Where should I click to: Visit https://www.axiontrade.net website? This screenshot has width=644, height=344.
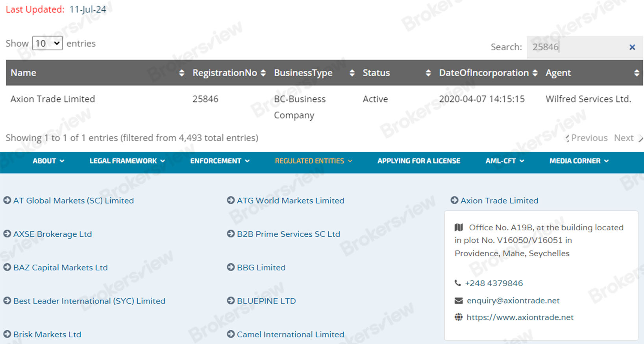point(520,317)
